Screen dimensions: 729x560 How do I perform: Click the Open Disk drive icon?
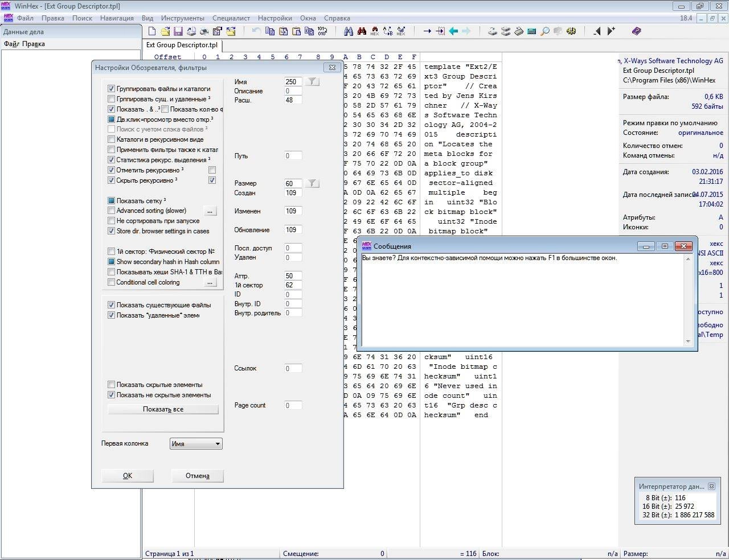point(493,31)
